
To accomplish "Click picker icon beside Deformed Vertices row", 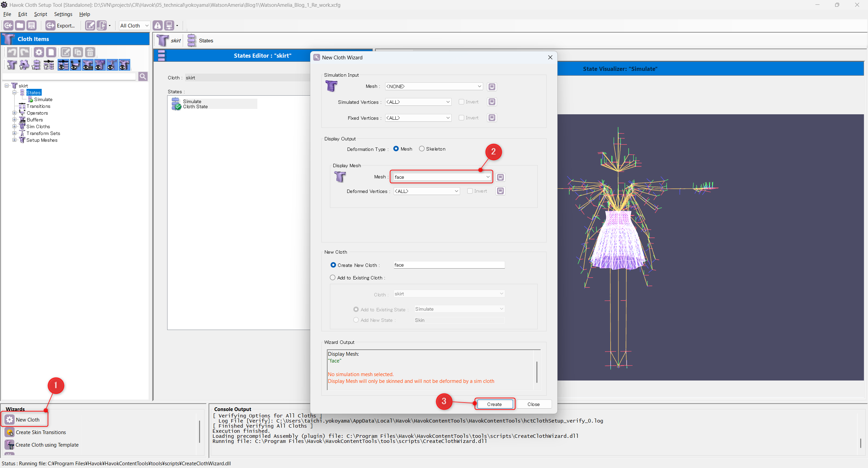I will click(x=500, y=191).
